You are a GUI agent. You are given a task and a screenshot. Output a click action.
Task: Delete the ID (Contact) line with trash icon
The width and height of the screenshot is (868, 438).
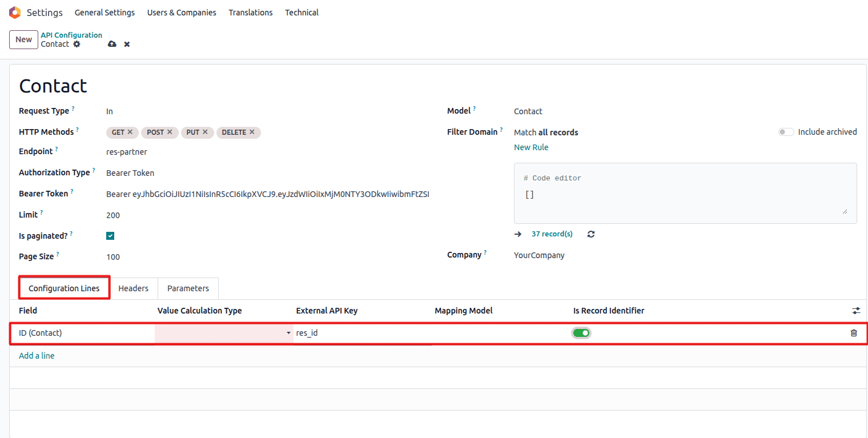[854, 333]
